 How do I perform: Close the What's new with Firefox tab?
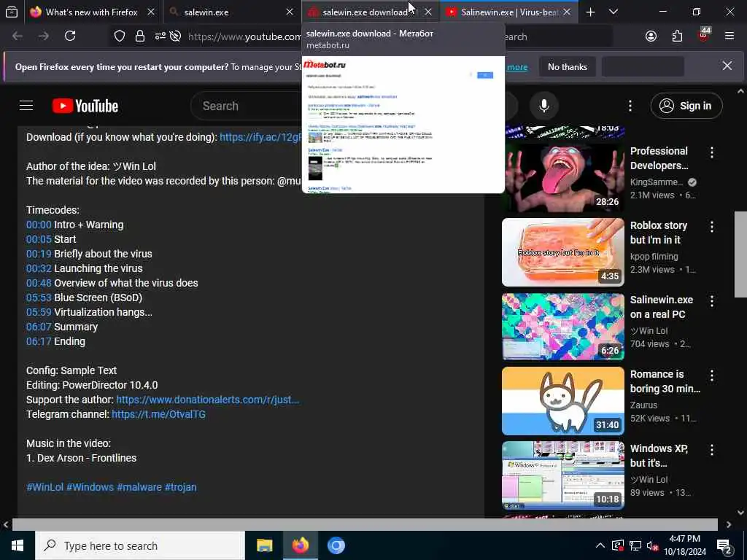[151, 12]
